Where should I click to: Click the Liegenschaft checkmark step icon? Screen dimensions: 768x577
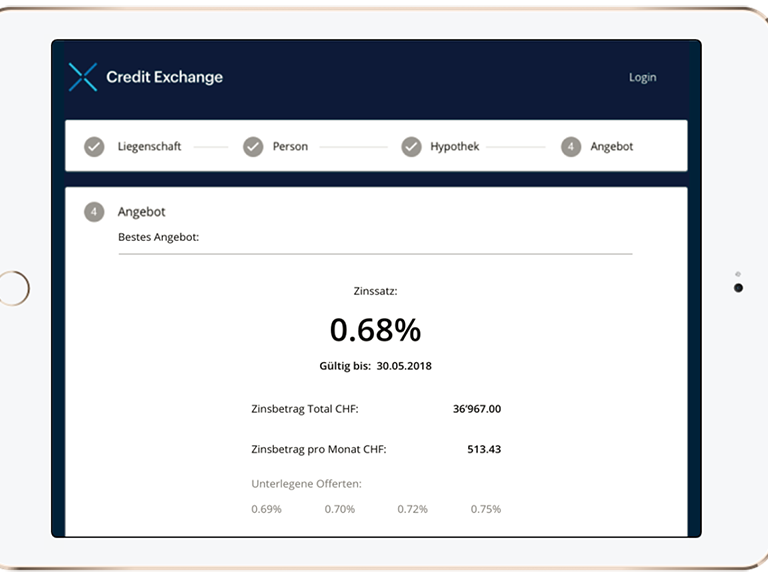click(94, 146)
